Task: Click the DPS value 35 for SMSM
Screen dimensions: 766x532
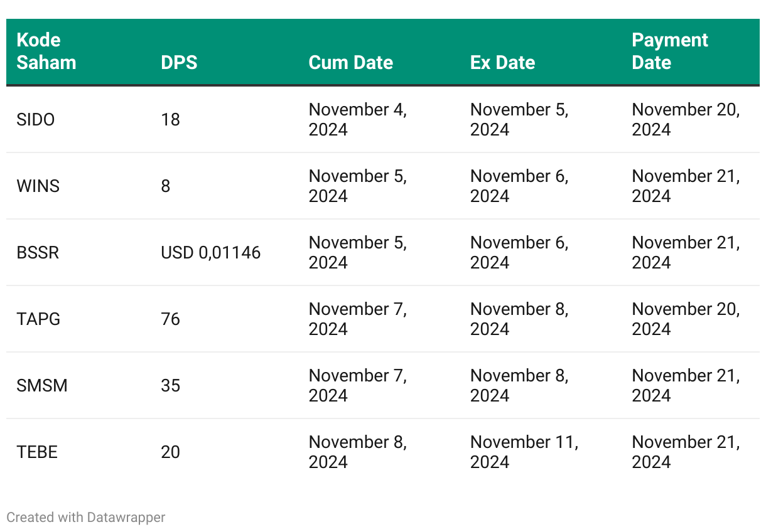Action: (170, 385)
